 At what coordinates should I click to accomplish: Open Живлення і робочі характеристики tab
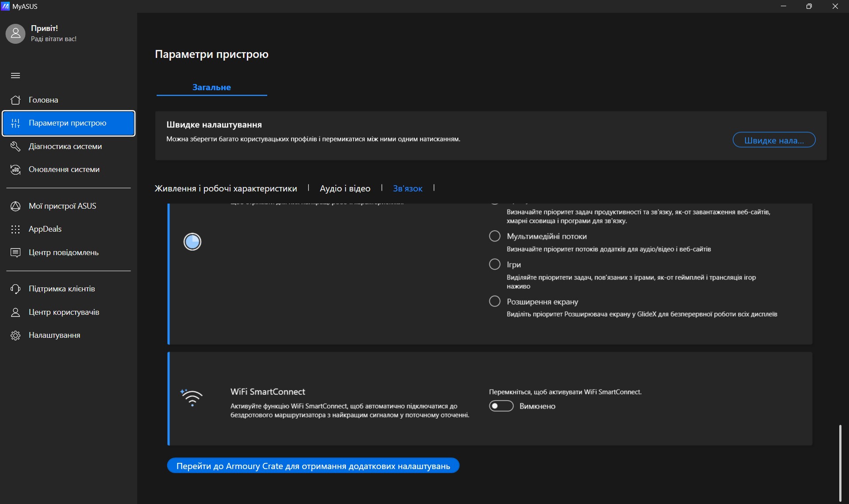(226, 188)
